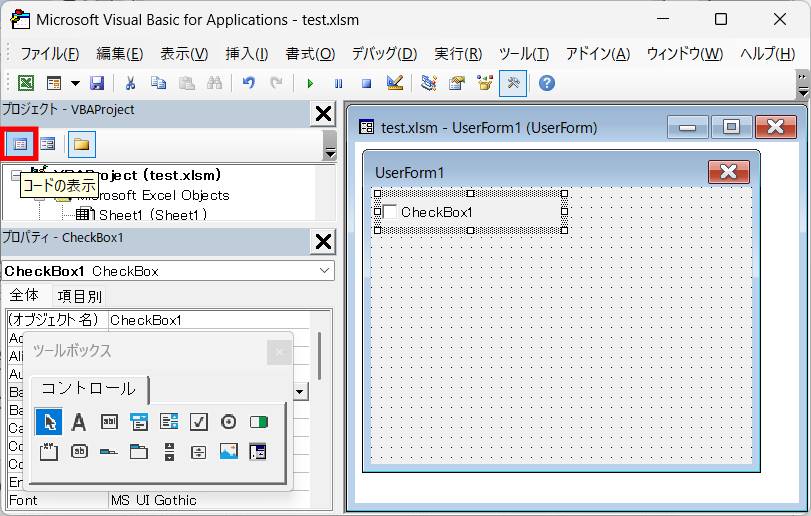Open the dropdown arrow beside Insert UserForm
This screenshot has height=516, width=811.
76,83
